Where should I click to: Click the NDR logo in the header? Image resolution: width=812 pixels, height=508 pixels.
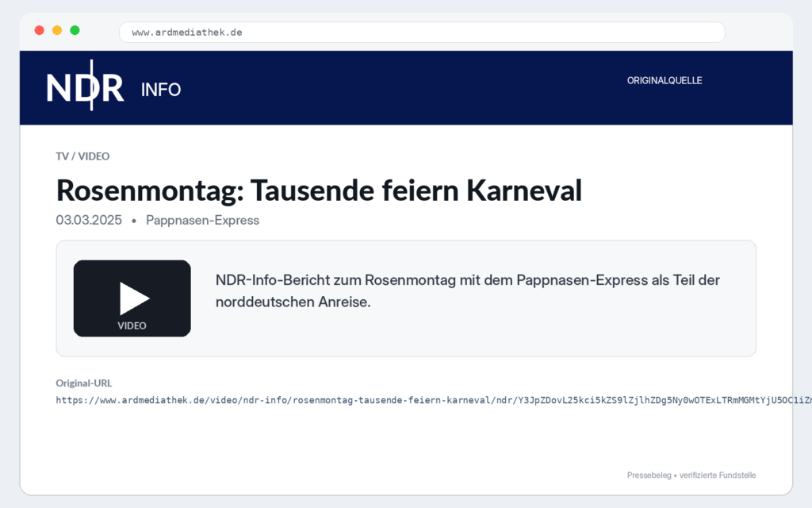[86, 86]
